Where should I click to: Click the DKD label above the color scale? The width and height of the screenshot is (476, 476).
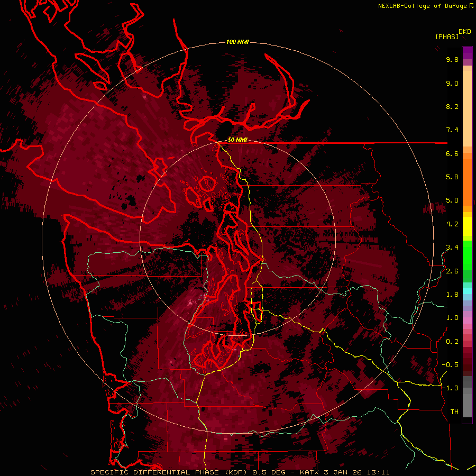pos(465,32)
